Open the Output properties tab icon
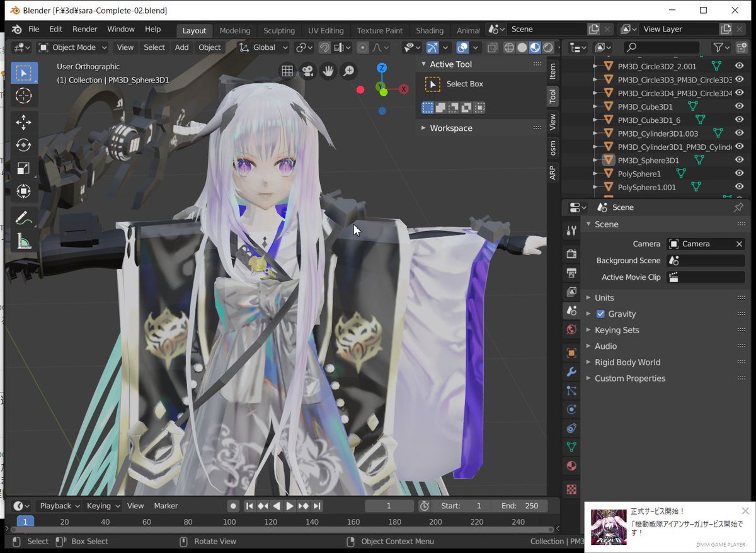Viewport: 756px width, 553px height. 571,273
